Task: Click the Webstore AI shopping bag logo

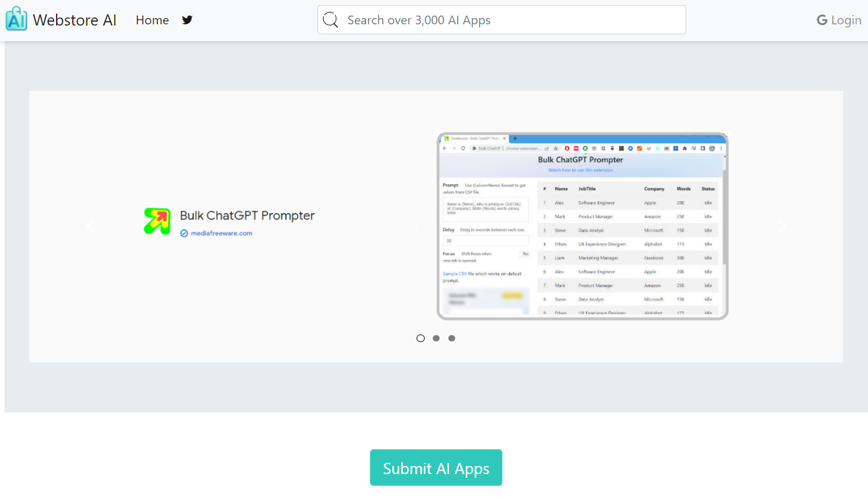Action: 16,19
